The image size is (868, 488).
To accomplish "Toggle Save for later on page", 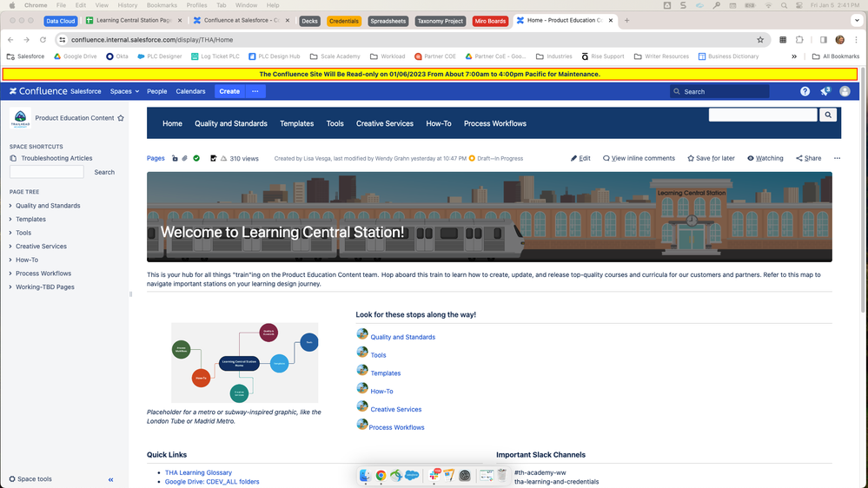I will click(x=711, y=158).
